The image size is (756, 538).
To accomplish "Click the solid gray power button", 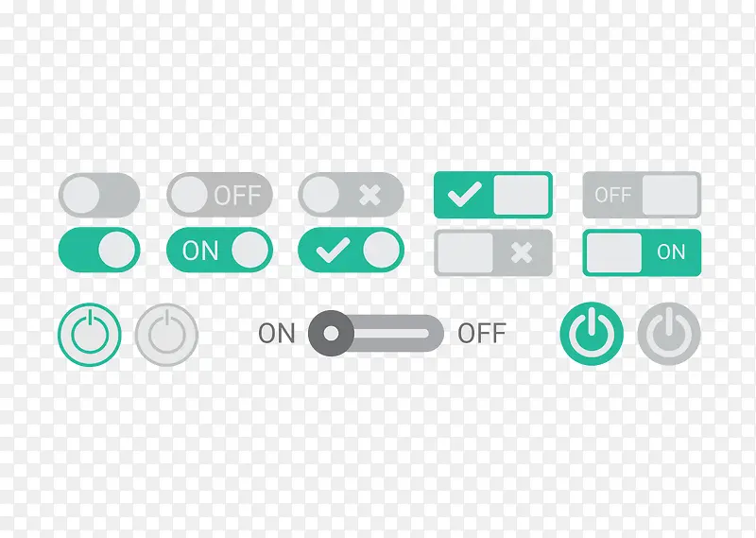I will (x=669, y=334).
